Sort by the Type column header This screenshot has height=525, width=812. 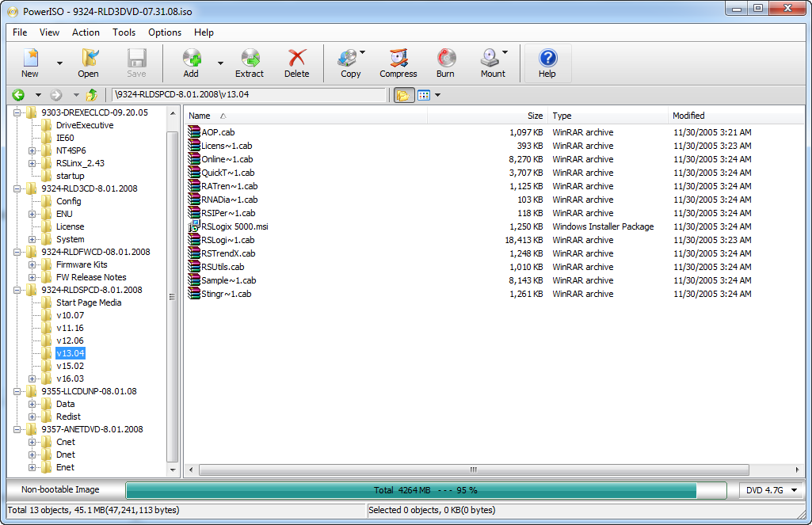pos(608,116)
